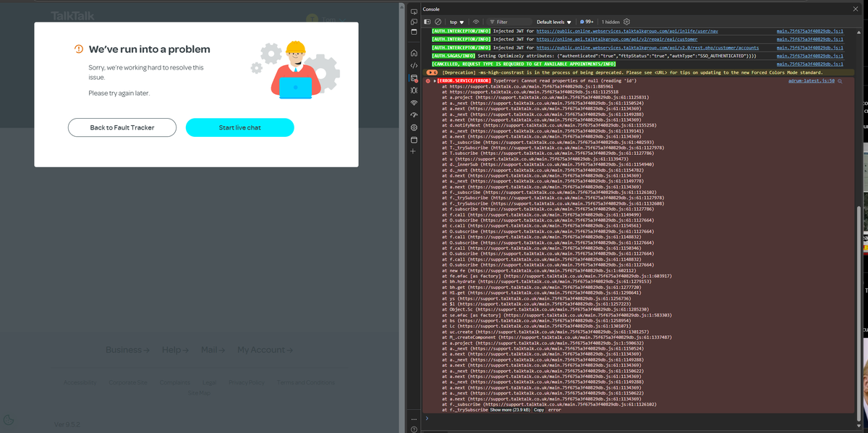Open the adrum-latest.js:50 source link
This screenshot has height=433, width=868.
point(812,80)
